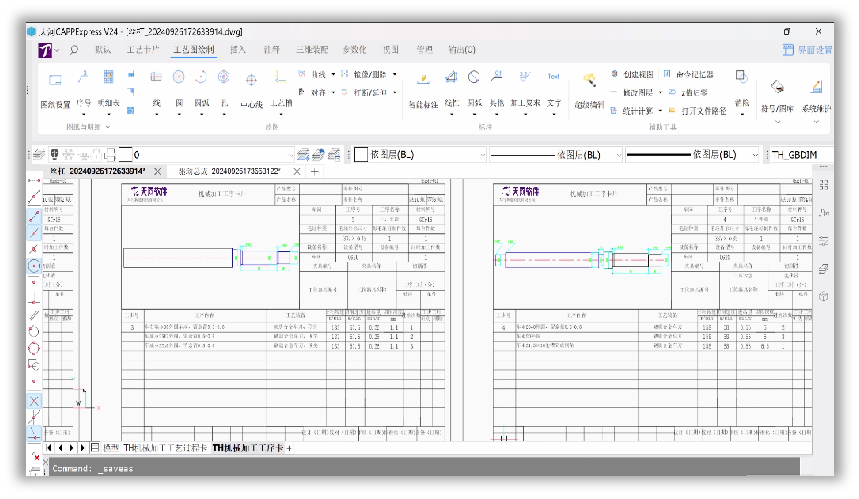Expand the 修改图层 dropdown arrow

(x=660, y=93)
